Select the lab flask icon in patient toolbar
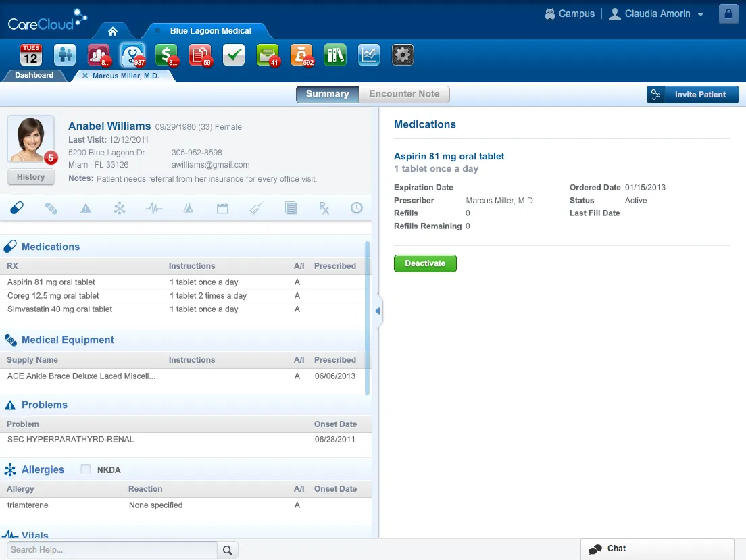 [x=189, y=209]
